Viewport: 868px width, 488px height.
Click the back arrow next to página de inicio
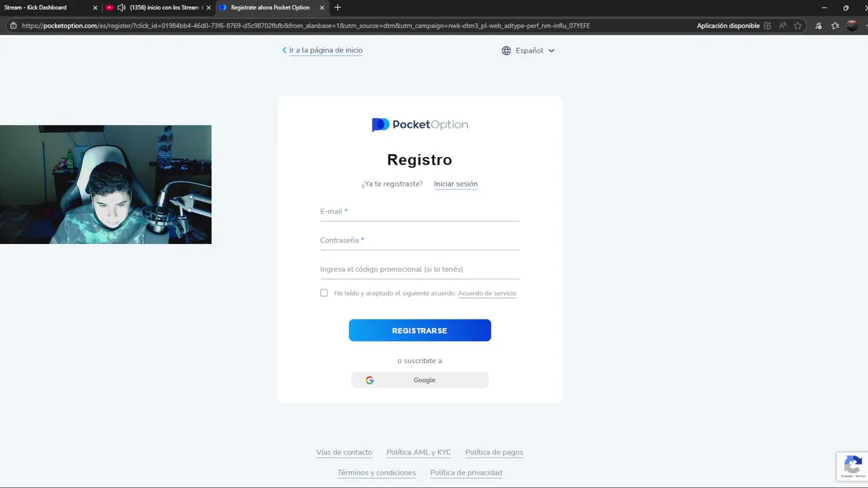click(284, 50)
